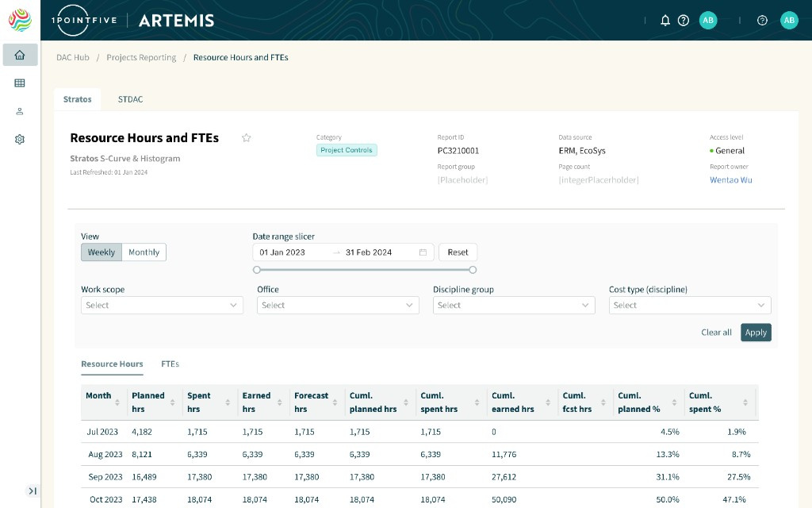Open the user profile sidebar icon
This screenshot has width=812, height=508.
coord(20,111)
